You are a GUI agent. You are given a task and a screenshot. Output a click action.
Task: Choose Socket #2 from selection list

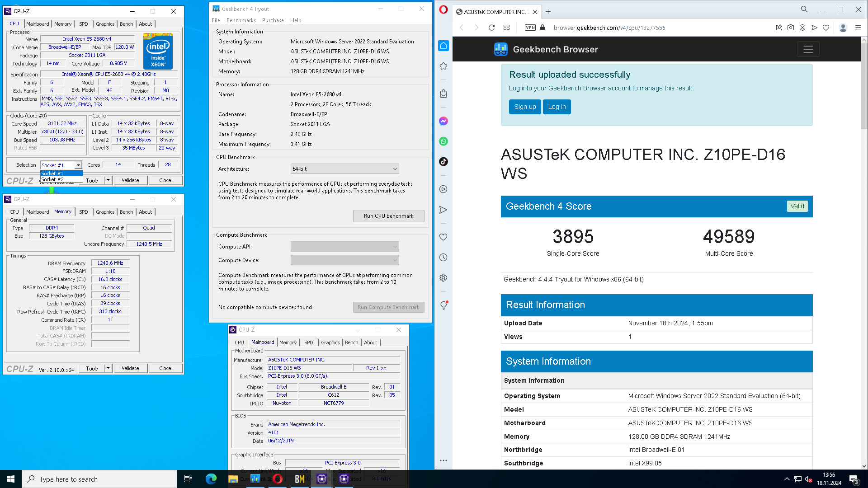61,179
